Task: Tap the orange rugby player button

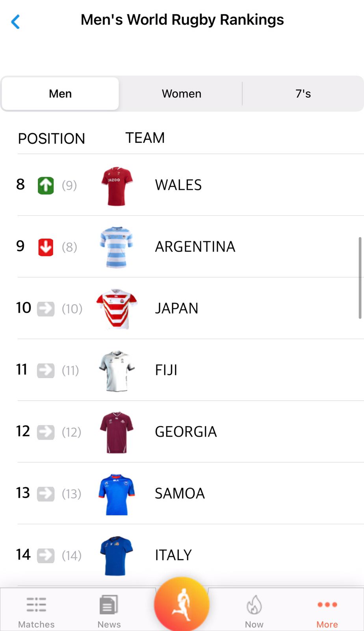Action: click(x=182, y=604)
